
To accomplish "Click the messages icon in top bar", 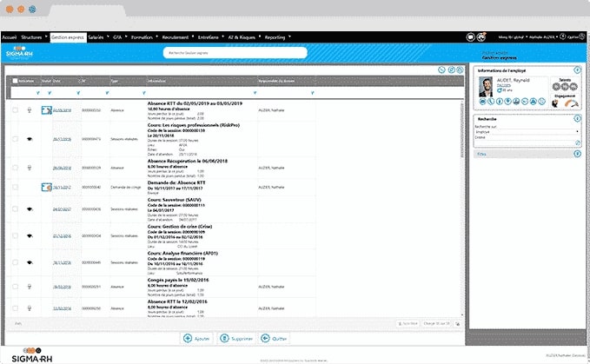I will coord(470,37).
